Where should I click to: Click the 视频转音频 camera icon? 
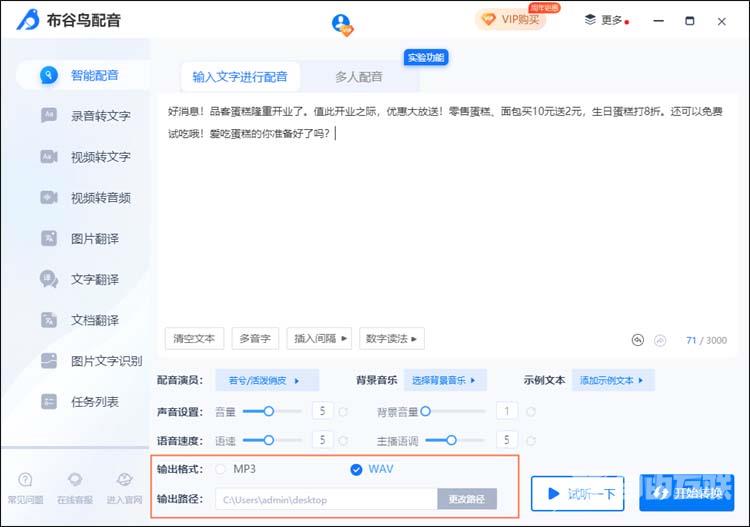click(49, 197)
